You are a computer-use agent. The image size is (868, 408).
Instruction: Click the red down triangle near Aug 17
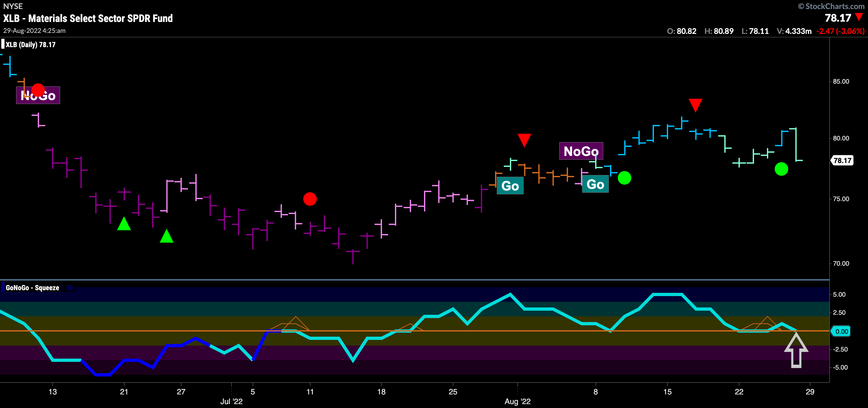(x=696, y=105)
